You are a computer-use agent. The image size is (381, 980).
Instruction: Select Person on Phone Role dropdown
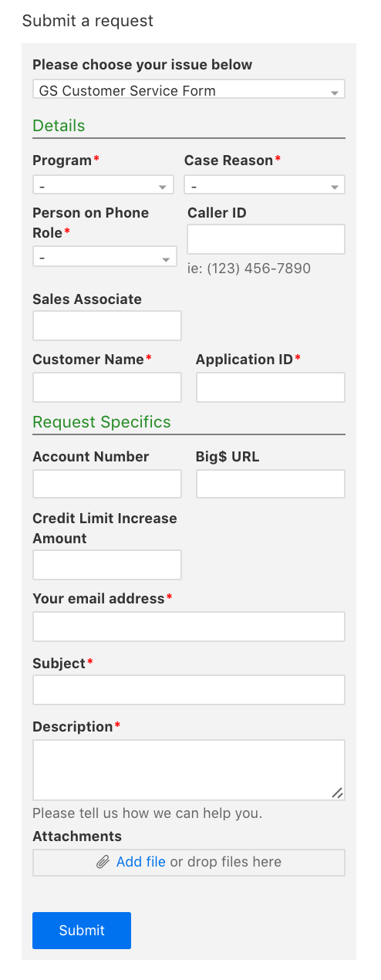coord(105,257)
